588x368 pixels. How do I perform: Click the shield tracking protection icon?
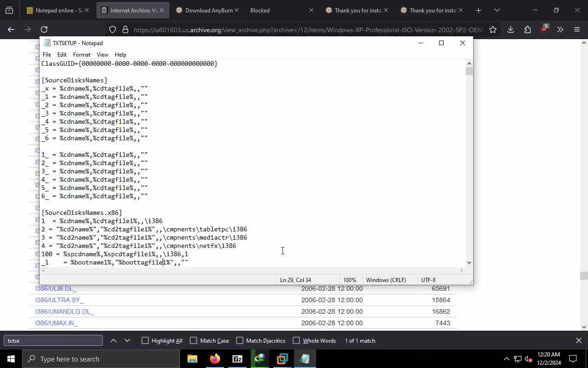tap(113, 29)
